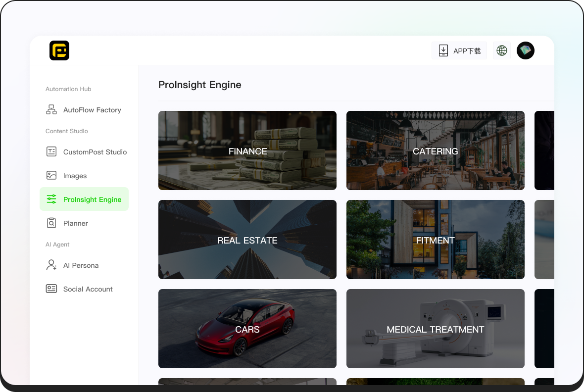This screenshot has height=392, width=584.
Task: Open the Social Account page
Action: pos(88,289)
